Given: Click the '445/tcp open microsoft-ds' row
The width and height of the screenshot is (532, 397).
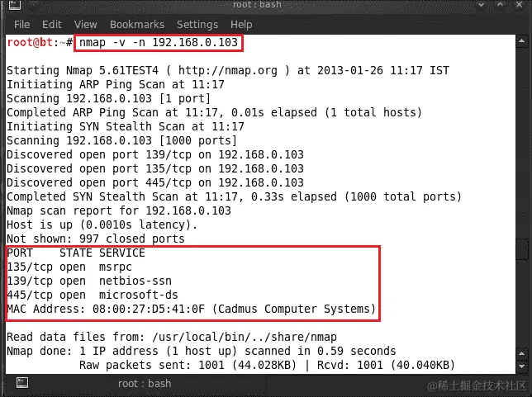Looking at the screenshot, I should coord(93,295).
